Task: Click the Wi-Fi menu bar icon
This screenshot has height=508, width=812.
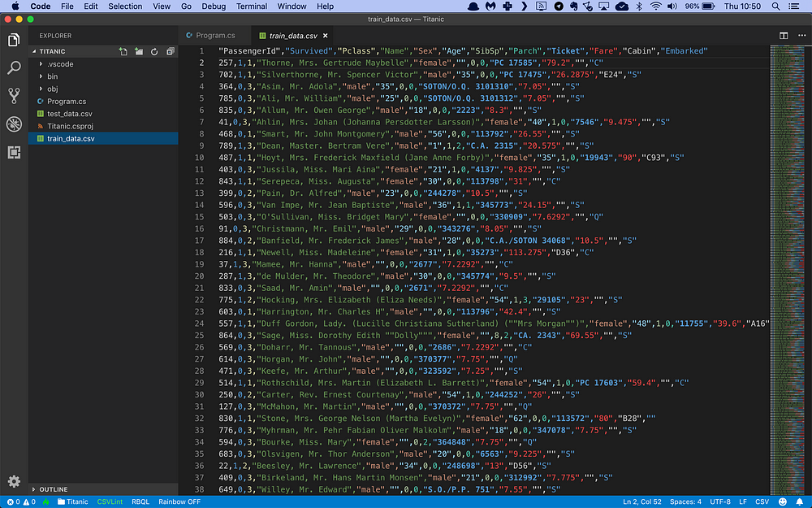Action: (x=655, y=7)
